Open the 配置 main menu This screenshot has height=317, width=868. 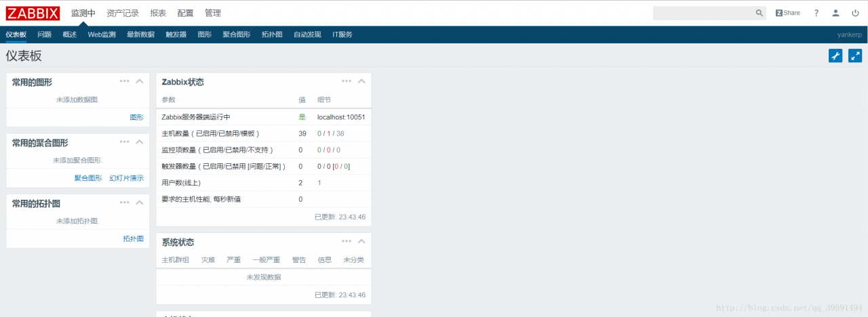tap(185, 13)
